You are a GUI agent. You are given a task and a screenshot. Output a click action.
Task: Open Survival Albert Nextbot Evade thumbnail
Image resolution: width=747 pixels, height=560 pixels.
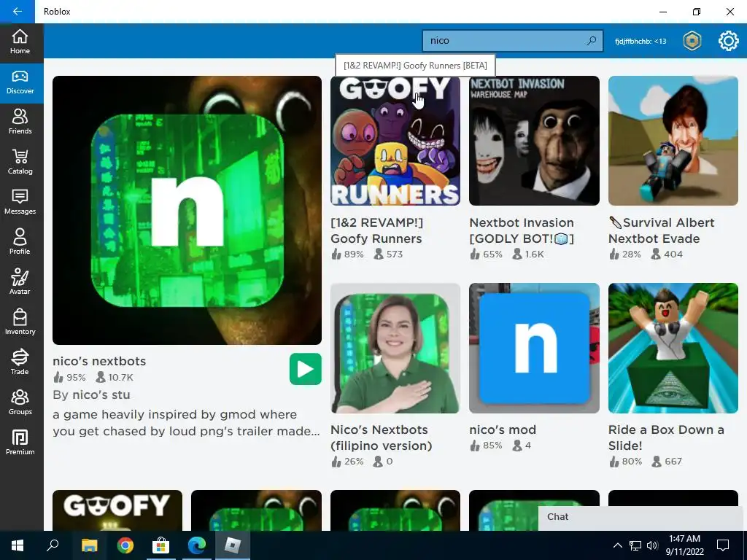tap(673, 141)
